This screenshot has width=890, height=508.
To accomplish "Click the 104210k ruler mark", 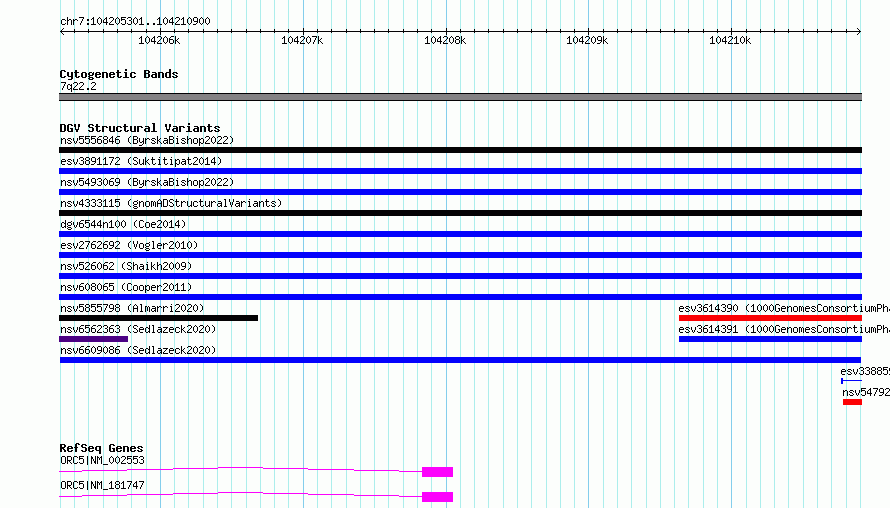I will coord(730,40).
